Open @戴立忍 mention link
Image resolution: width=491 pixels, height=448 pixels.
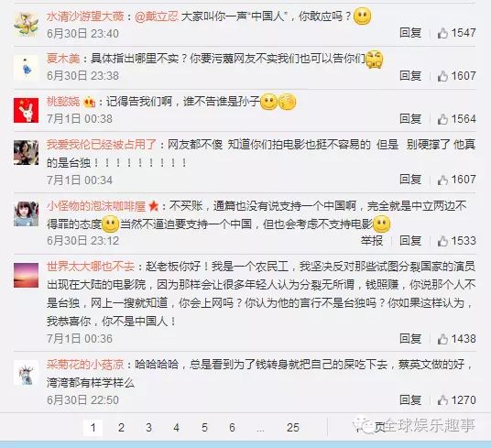(157, 16)
